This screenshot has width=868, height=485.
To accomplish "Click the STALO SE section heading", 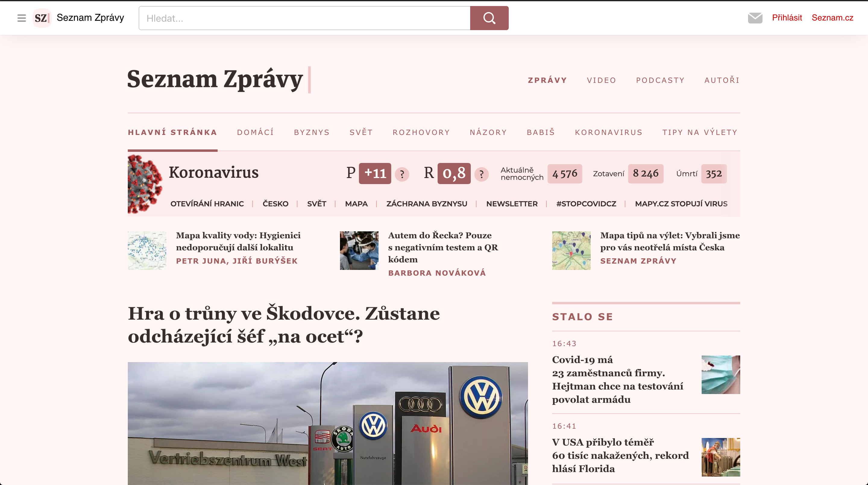I will [x=582, y=317].
